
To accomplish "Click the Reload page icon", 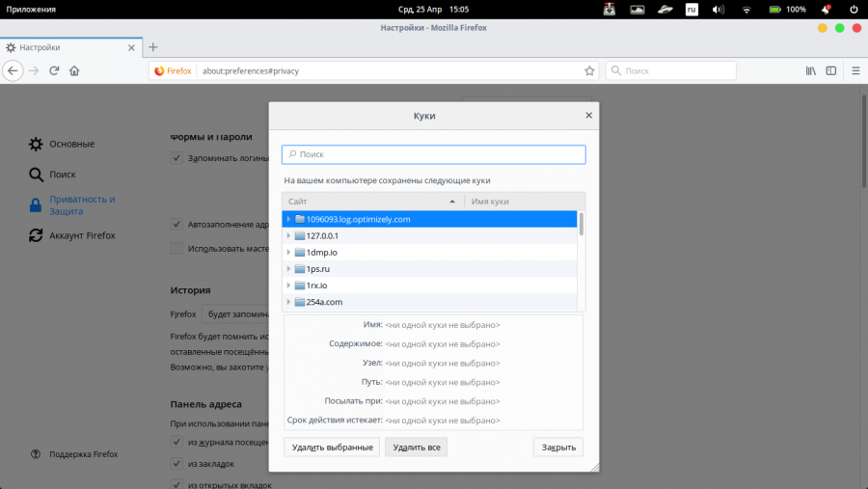I will (x=54, y=70).
